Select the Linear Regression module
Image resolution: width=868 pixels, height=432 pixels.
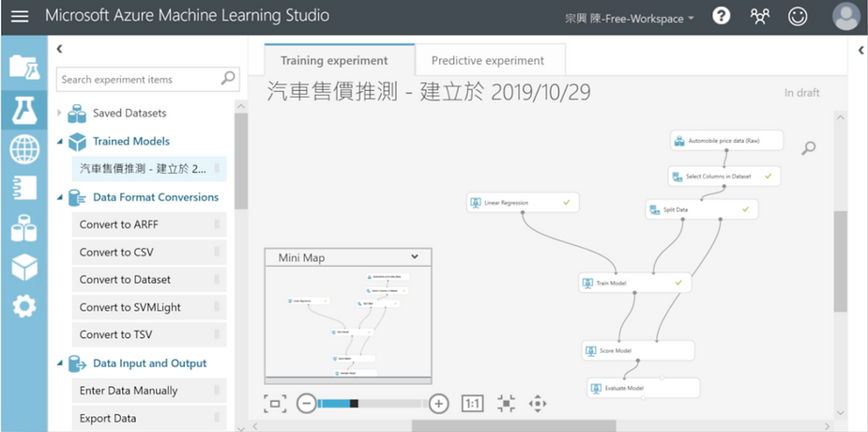pos(523,203)
